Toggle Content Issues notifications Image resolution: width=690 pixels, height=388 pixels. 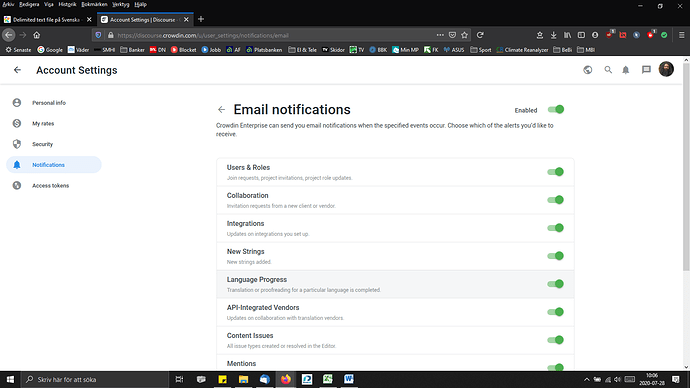tap(556, 340)
